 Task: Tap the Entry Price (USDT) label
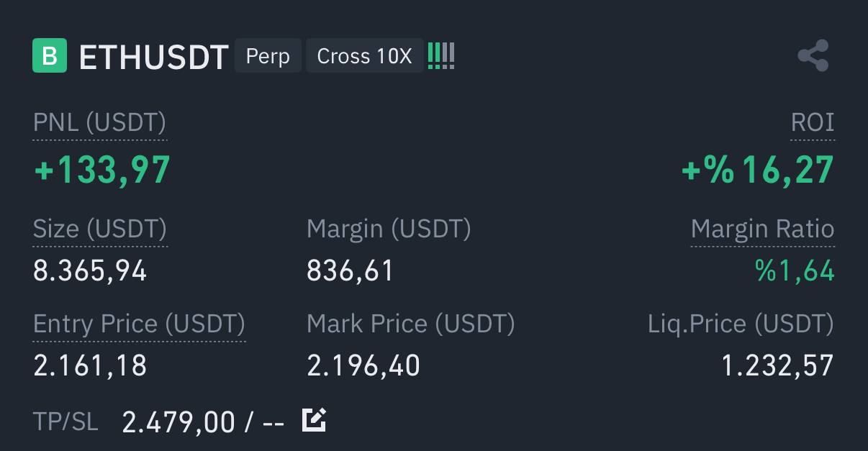pyautogui.click(x=139, y=324)
